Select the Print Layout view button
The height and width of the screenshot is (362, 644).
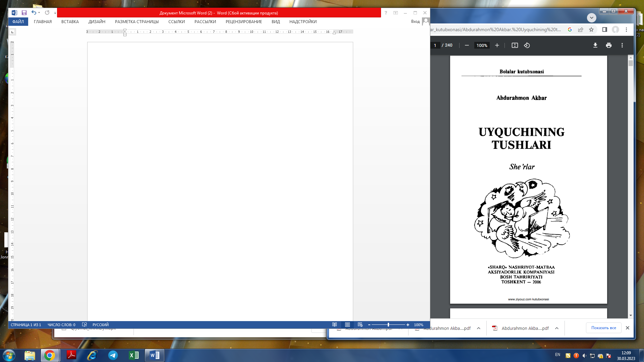click(x=347, y=324)
